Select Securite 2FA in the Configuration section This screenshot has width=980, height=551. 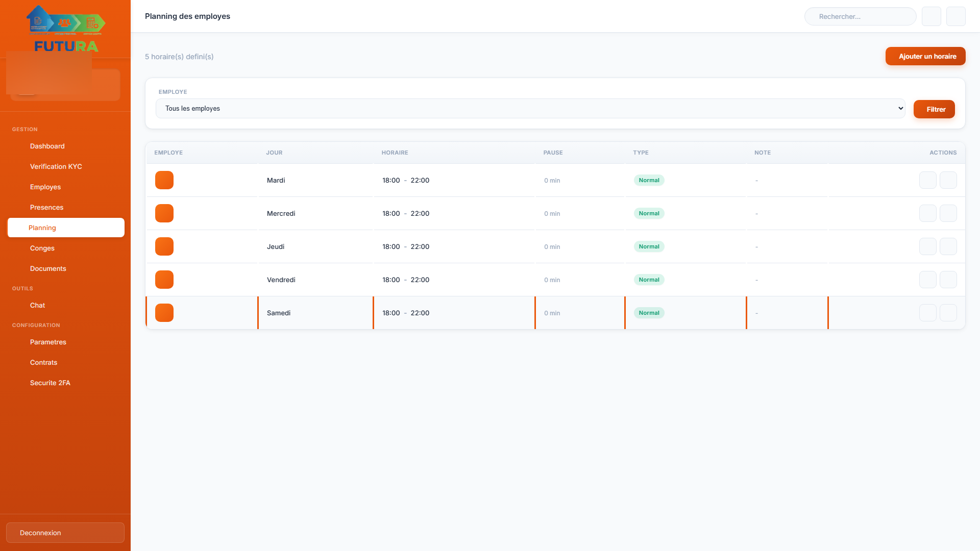coord(50,383)
